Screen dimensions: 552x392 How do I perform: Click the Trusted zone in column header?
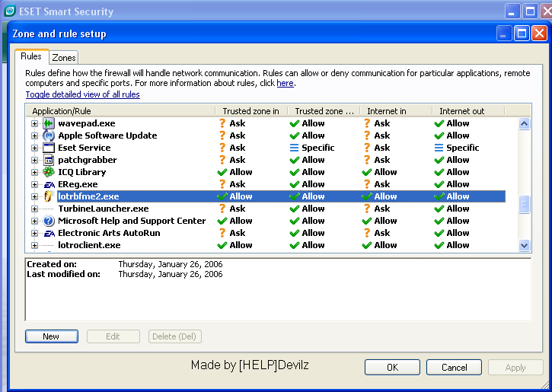[251, 111]
